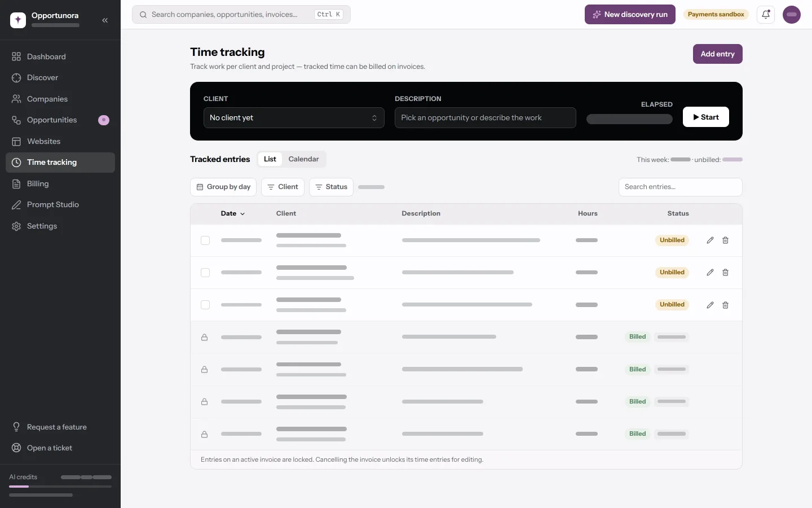
Task: Tick the checkbox of the third Unbilled entry
Action: coord(205,305)
